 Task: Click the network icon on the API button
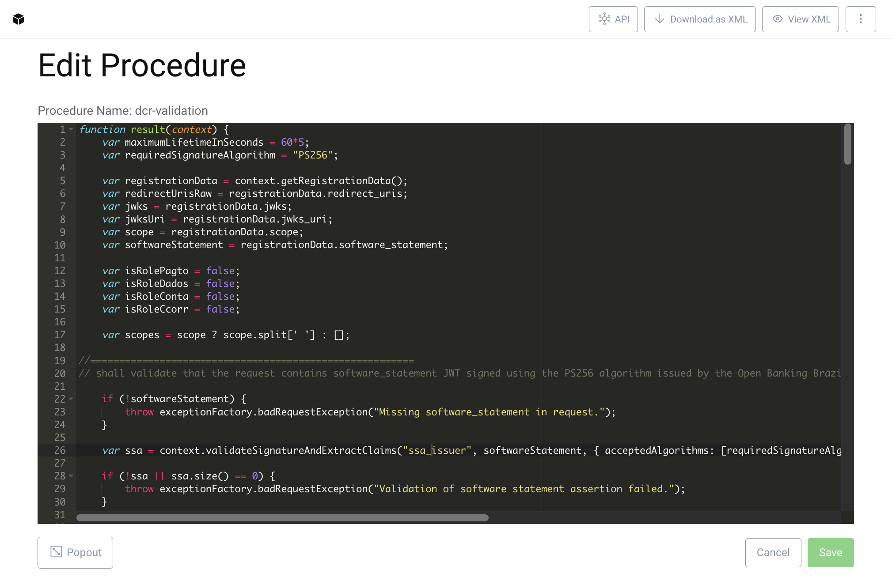tap(604, 19)
